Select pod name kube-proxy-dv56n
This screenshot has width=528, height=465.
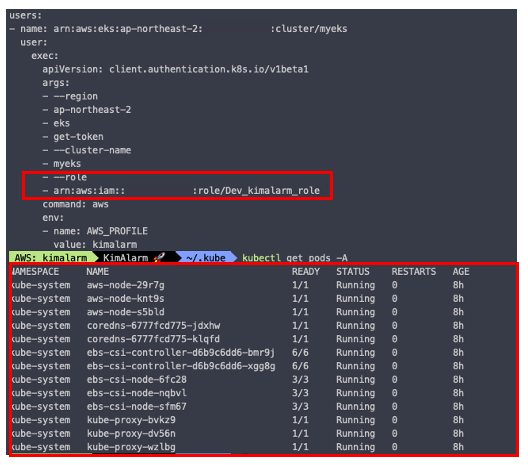click(131, 433)
